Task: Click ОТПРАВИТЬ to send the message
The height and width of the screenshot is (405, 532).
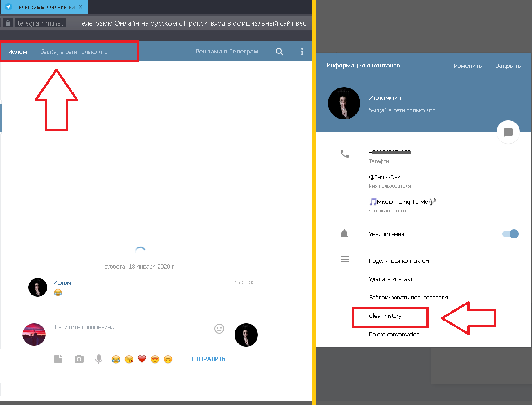Action: (x=208, y=359)
